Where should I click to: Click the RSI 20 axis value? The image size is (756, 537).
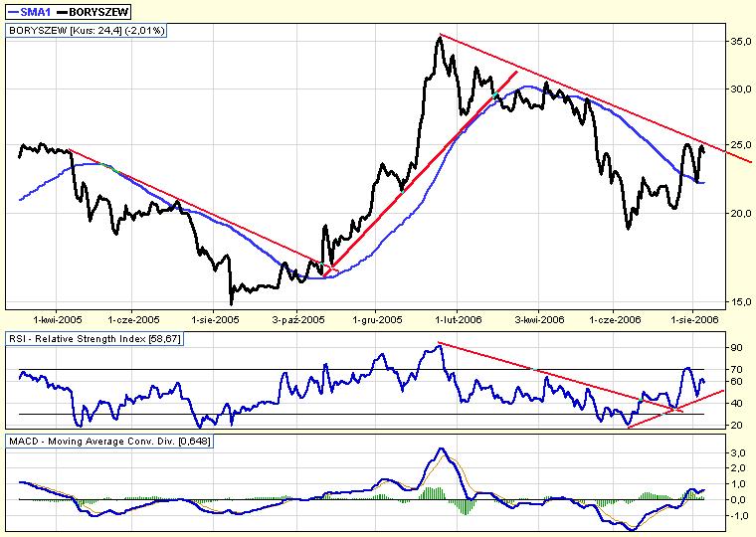736,425
